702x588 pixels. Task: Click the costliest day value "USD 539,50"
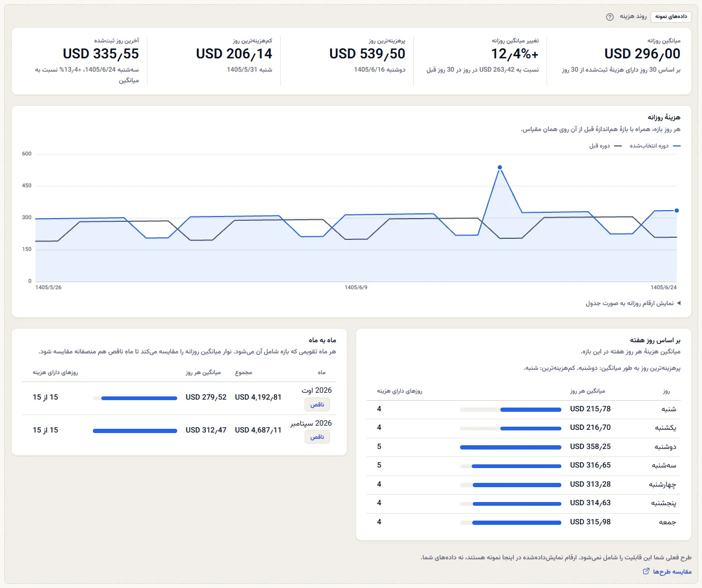367,54
